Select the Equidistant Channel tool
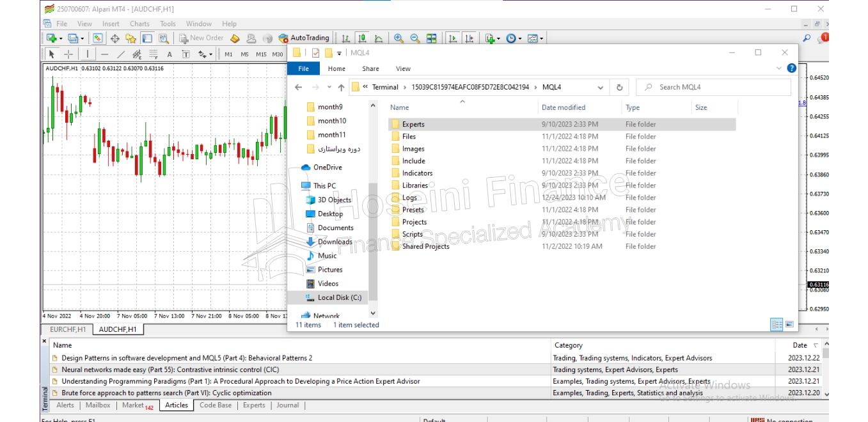 click(137, 54)
